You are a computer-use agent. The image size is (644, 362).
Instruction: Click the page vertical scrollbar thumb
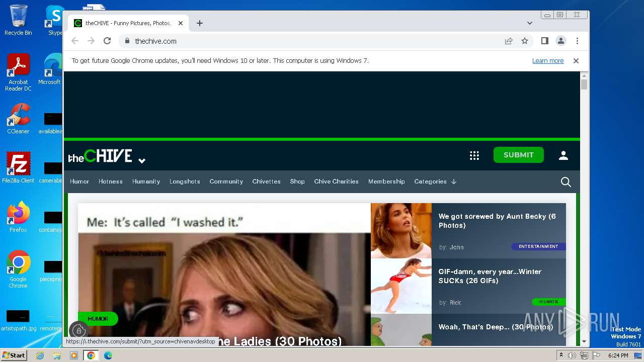pos(584,84)
